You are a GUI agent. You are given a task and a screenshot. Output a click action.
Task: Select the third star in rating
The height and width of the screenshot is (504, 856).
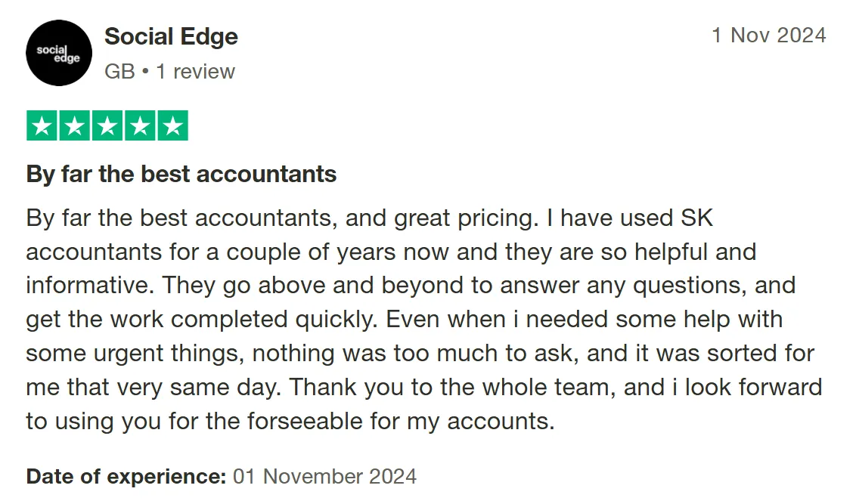point(107,126)
